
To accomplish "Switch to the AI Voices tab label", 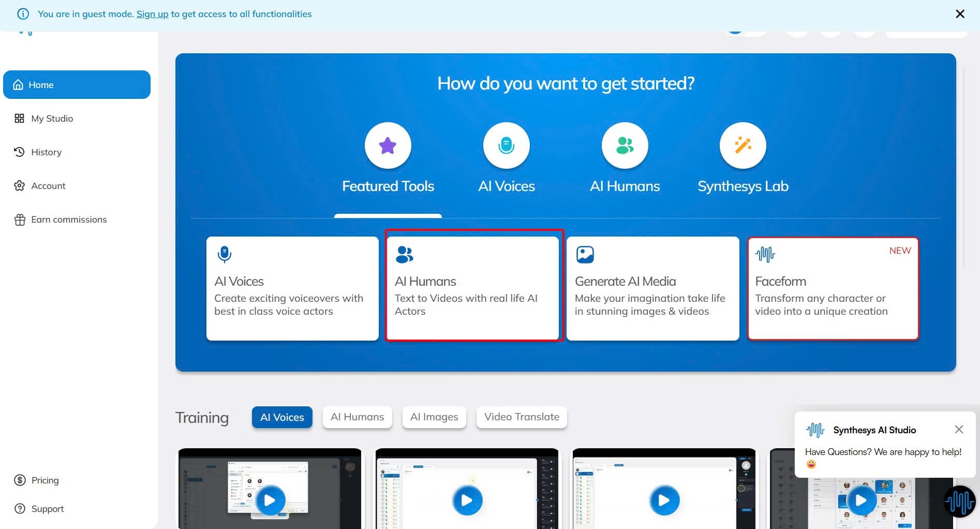I will (507, 186).
